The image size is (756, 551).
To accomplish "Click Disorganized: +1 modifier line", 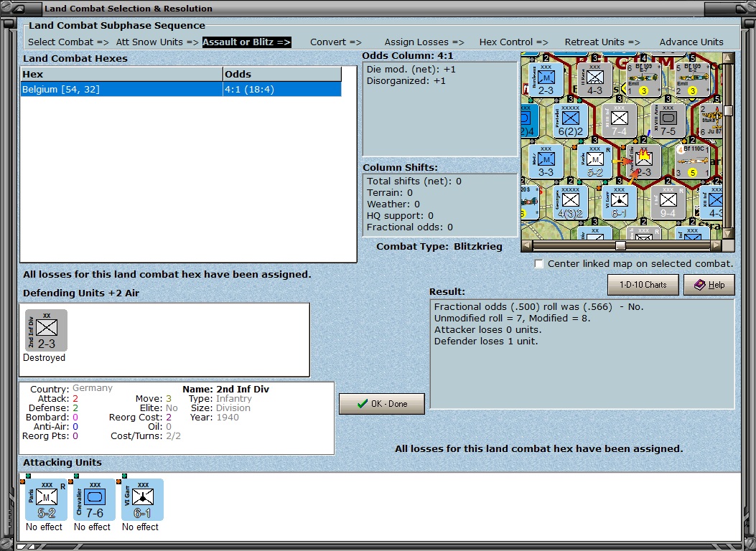I will [406, 81].
